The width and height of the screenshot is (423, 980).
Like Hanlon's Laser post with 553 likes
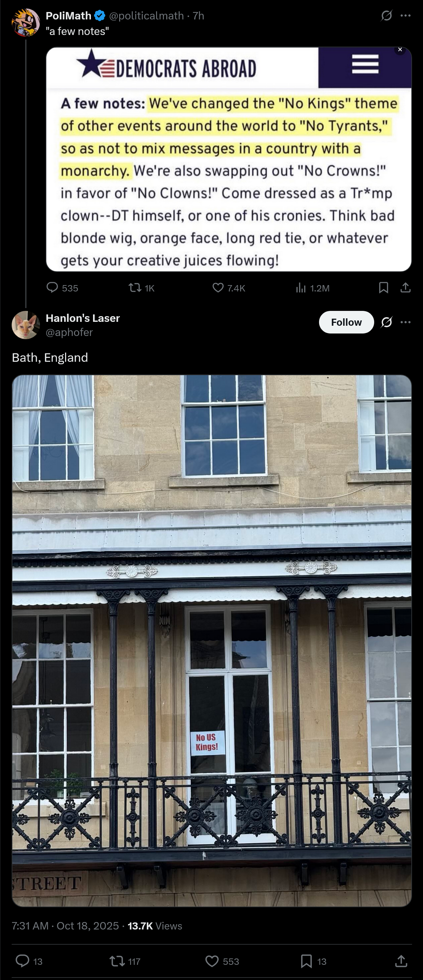click(222, 961)
